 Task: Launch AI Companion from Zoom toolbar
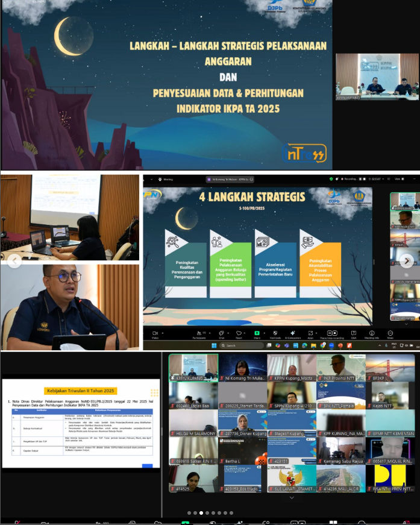click(293, 333)
